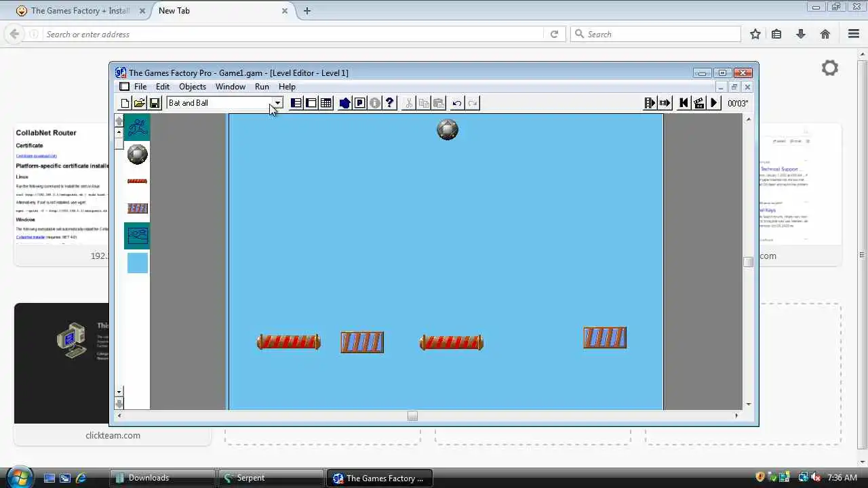Screen dimensions: 868x488
Task: Open the CollabNet Router tile thumbnail
Action: pyautogui.click(x=61, y=184)
